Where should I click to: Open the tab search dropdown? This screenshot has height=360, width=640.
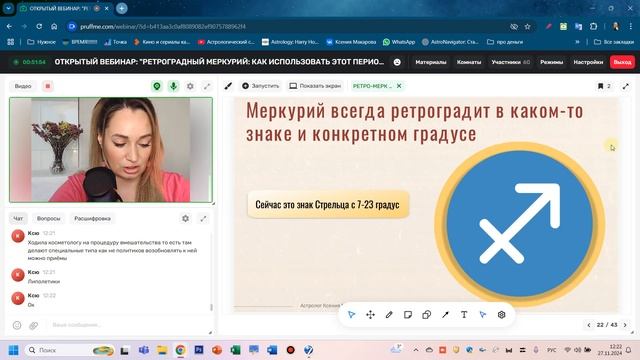click(8, 8)
